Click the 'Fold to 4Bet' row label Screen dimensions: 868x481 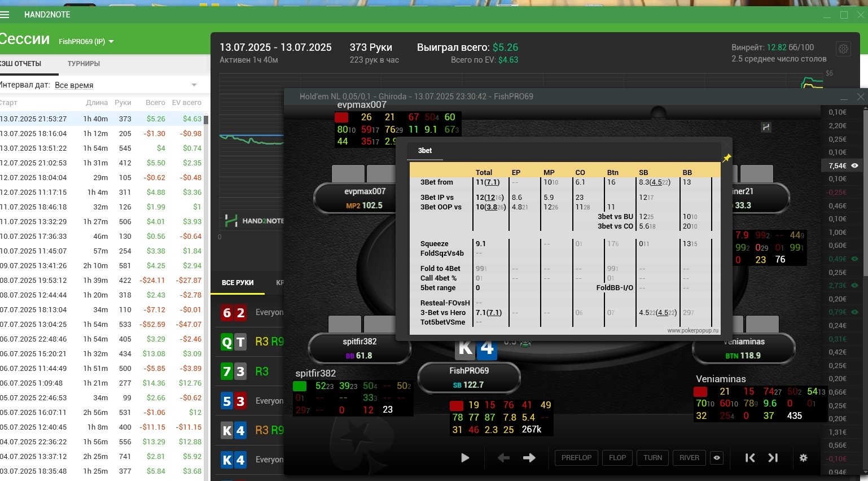[440, 269]
